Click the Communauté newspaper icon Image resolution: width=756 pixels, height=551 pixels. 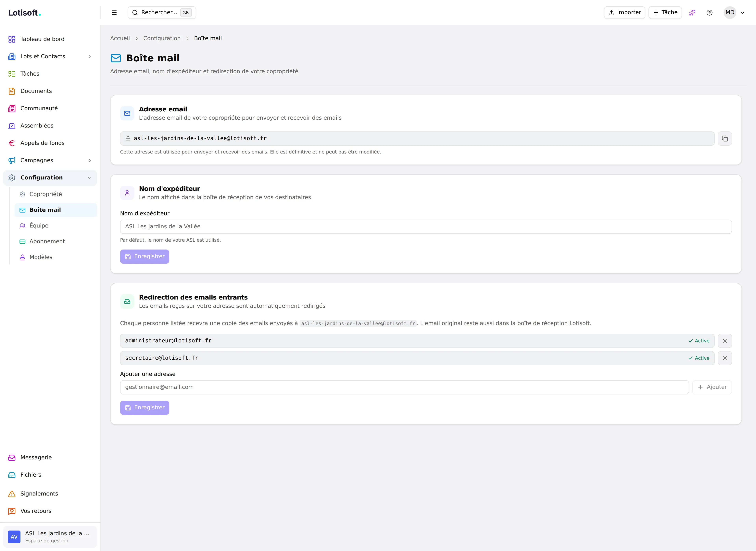12,108
